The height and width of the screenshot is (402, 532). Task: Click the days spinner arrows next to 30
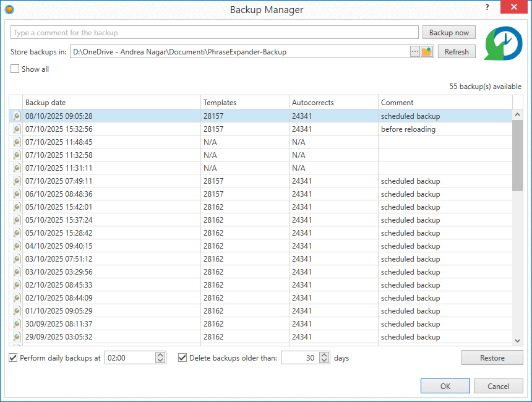click(x=324, y=357)
